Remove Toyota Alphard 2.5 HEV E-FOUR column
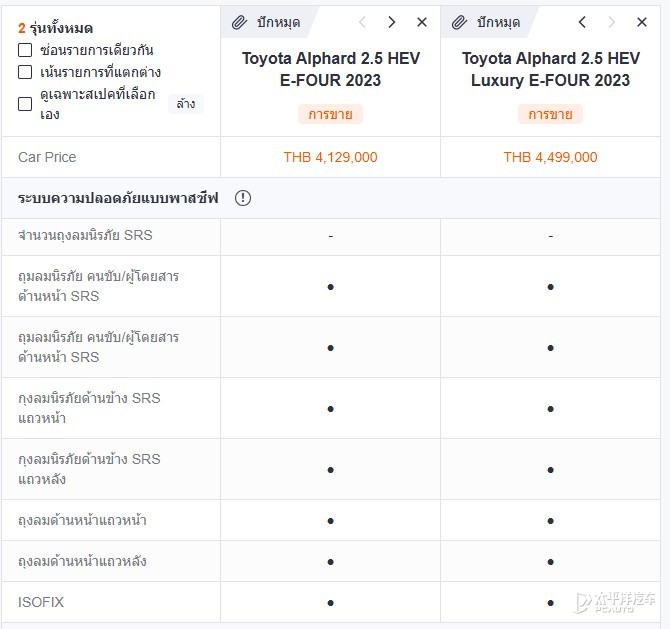The width and height of the screenshot is (670, 629). tap(422, 22)
